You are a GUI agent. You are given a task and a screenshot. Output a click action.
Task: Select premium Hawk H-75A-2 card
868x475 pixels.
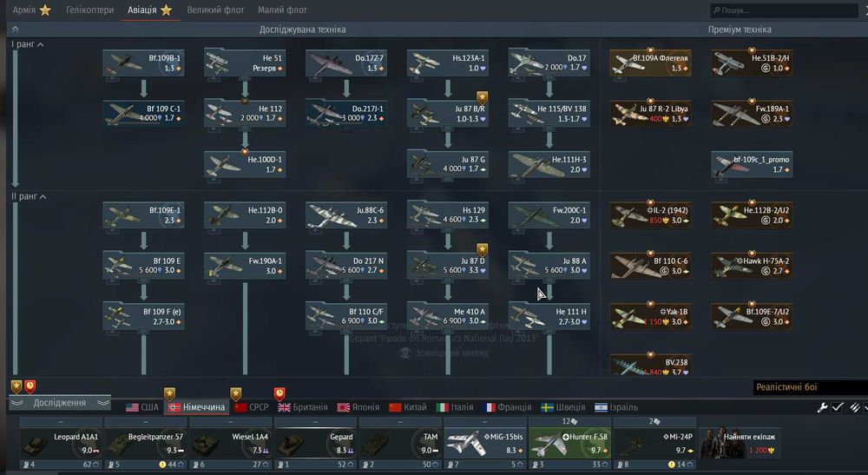click(752, 266)
